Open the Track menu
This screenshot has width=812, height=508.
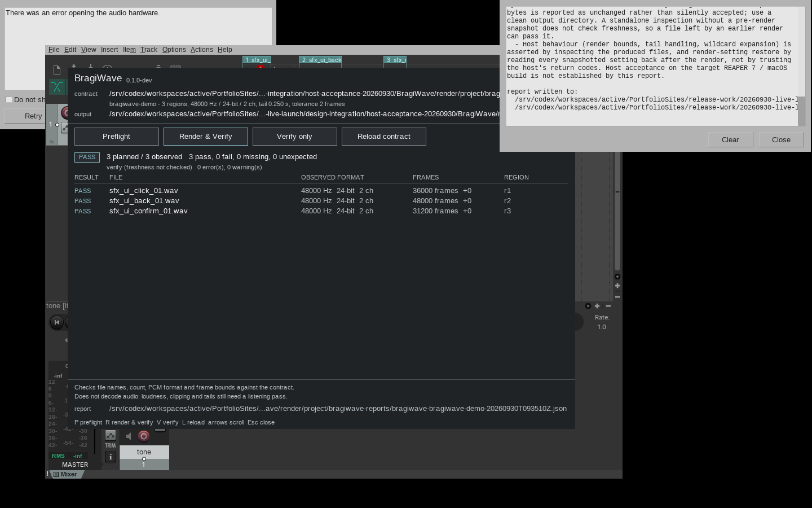149,50
